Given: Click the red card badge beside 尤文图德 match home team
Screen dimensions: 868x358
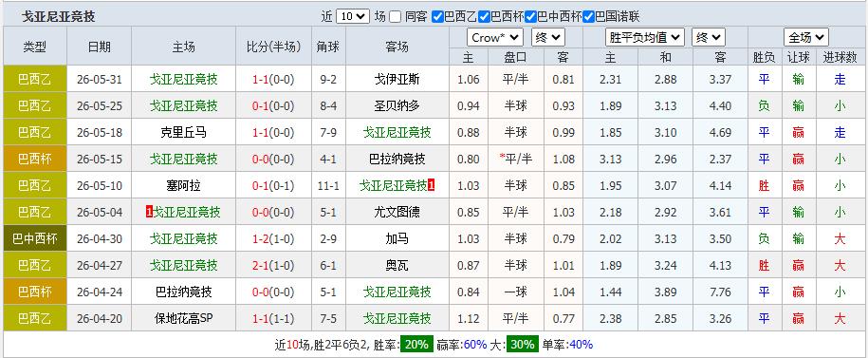Looking at the screenshot, I should (x=149, y=212).
